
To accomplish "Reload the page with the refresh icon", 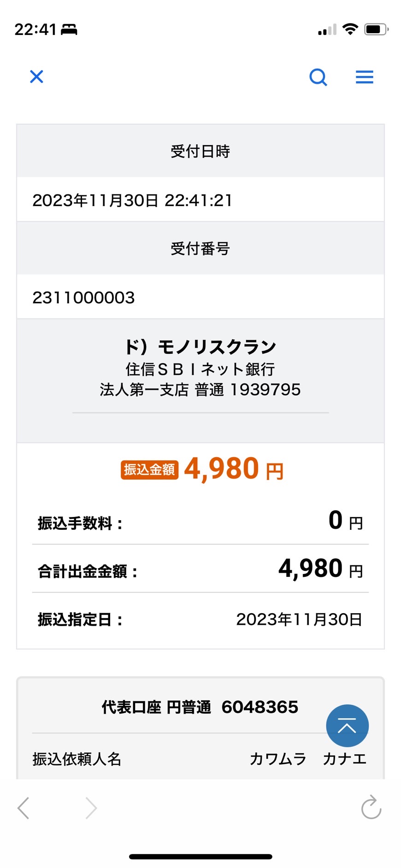I will 371,807.
